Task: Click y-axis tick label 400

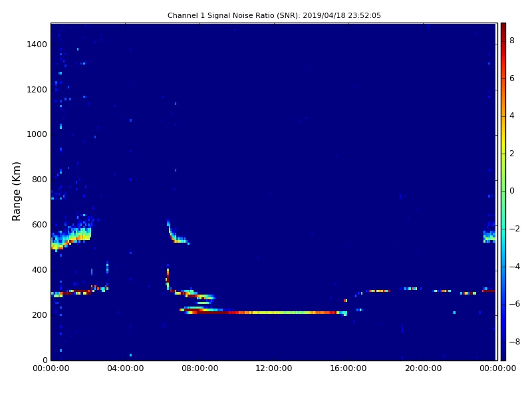Action: pyautogui.click(x=39, y=270)
